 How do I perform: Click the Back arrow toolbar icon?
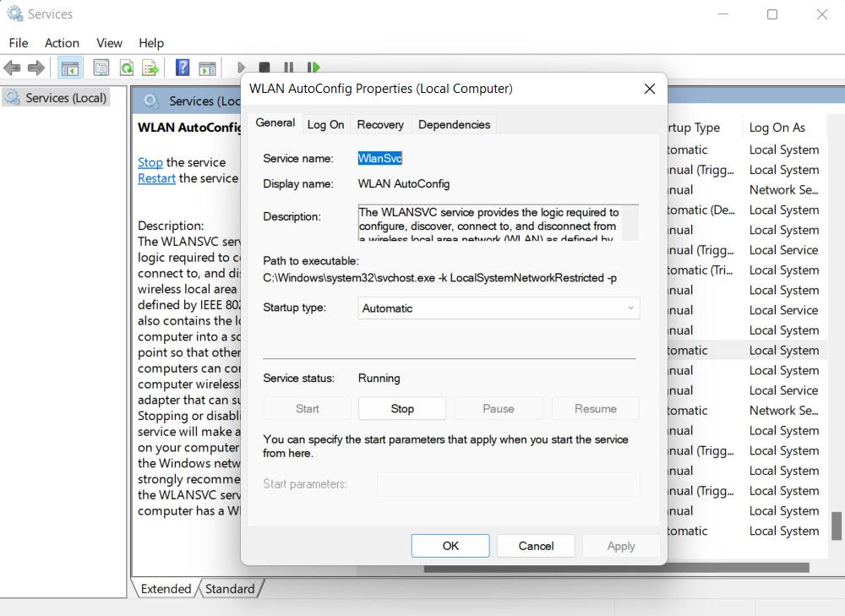point(12,68)
